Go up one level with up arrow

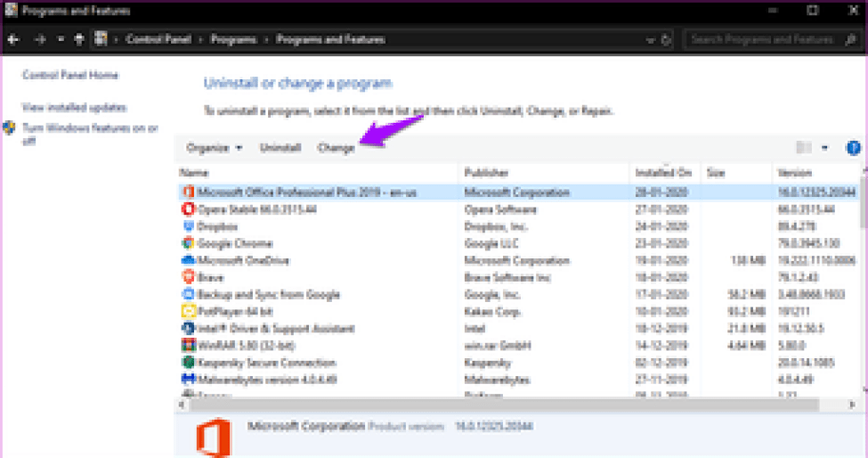point(79,40)
